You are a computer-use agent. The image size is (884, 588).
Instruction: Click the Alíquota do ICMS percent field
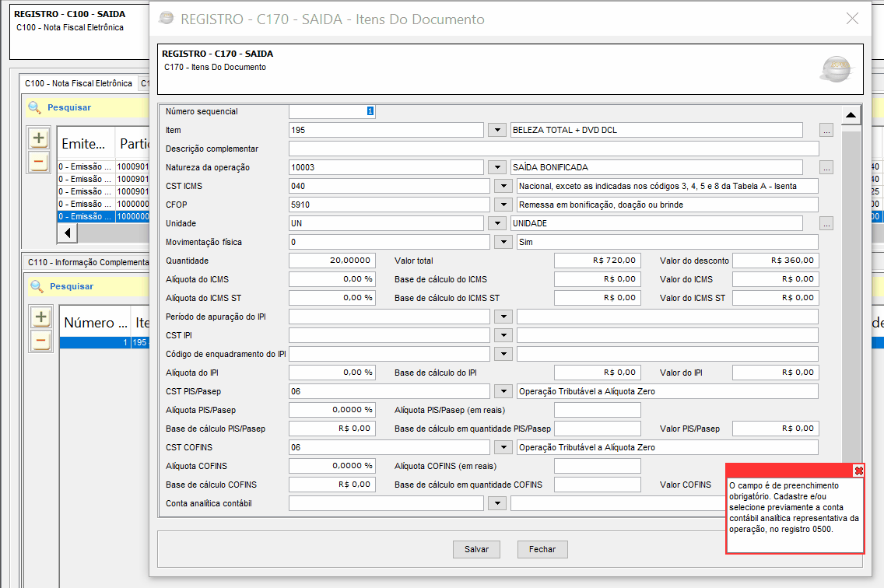(x=332, y=279)
